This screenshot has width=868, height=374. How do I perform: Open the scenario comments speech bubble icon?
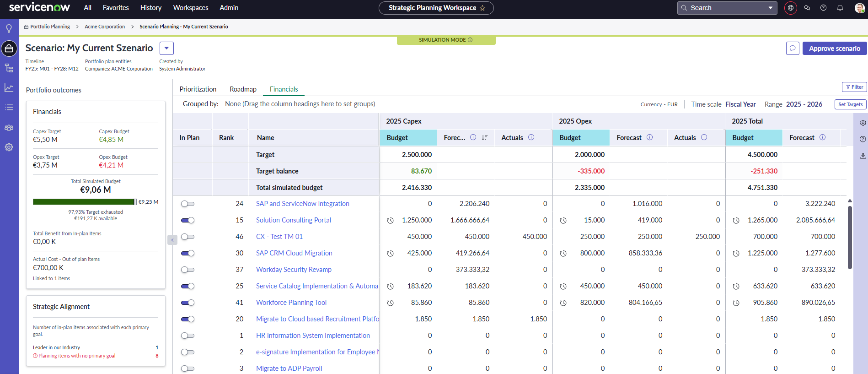coord(793,48)
